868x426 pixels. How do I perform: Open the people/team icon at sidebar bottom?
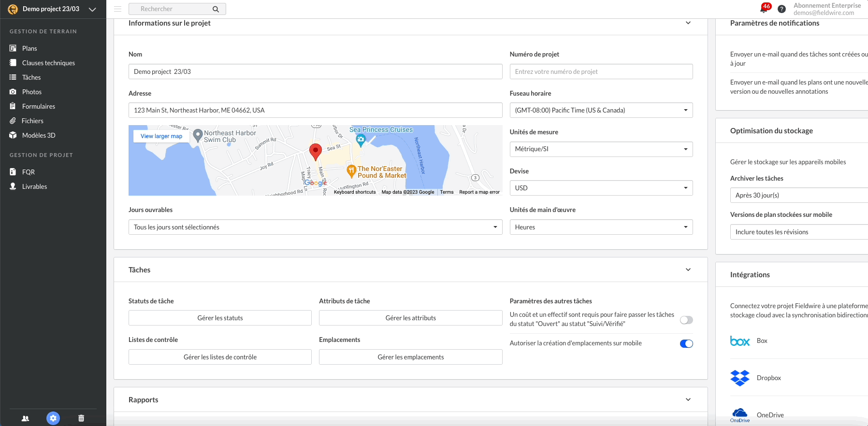click(25, 418)
